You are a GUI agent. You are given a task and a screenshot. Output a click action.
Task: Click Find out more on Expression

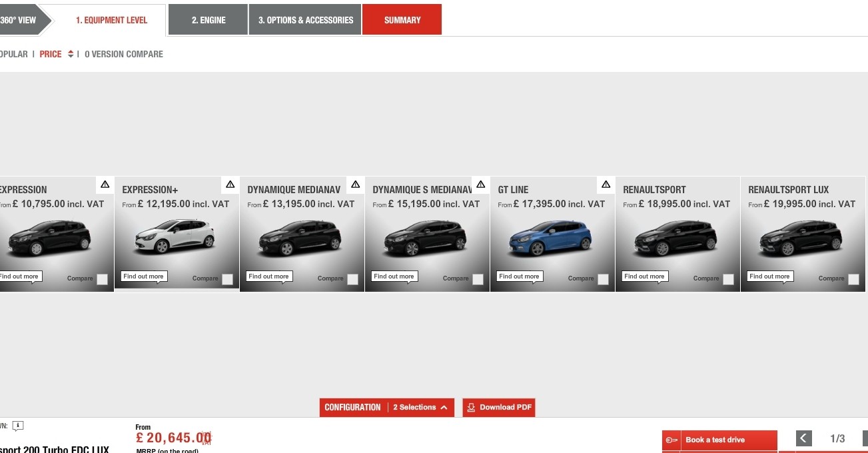[x=20, y=276]
